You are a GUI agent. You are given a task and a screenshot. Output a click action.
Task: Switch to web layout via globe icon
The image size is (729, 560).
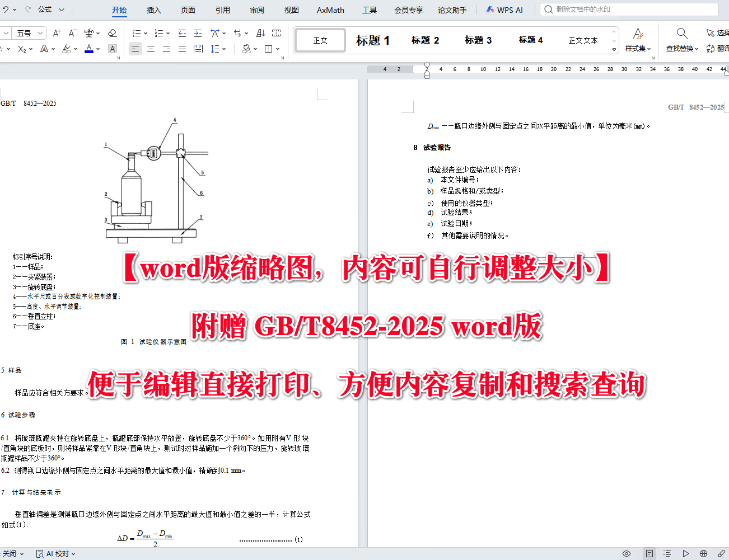click(x=704, y=553)
